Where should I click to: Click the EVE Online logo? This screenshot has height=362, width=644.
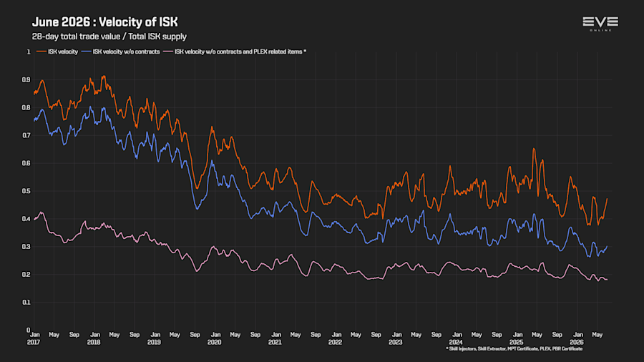tap(600, 24)
